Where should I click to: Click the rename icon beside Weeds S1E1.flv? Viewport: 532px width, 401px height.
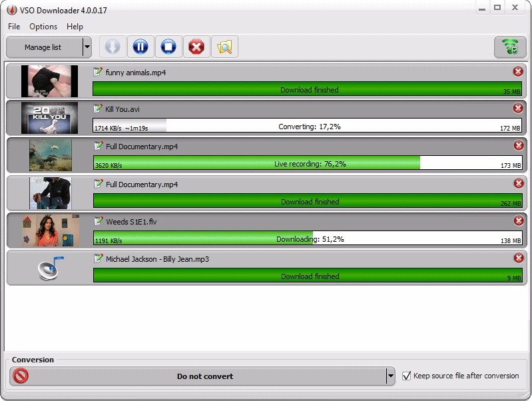(x=99, y=221)
